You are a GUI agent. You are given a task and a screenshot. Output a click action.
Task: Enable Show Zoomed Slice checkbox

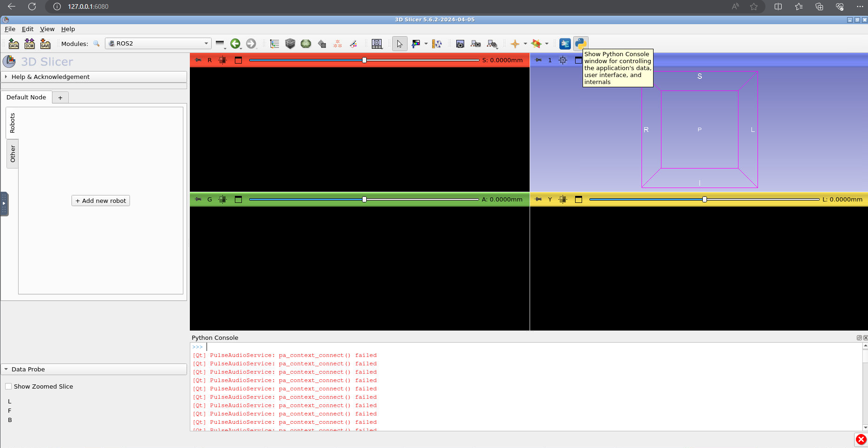pyautogui.click(x=8, y=386)
